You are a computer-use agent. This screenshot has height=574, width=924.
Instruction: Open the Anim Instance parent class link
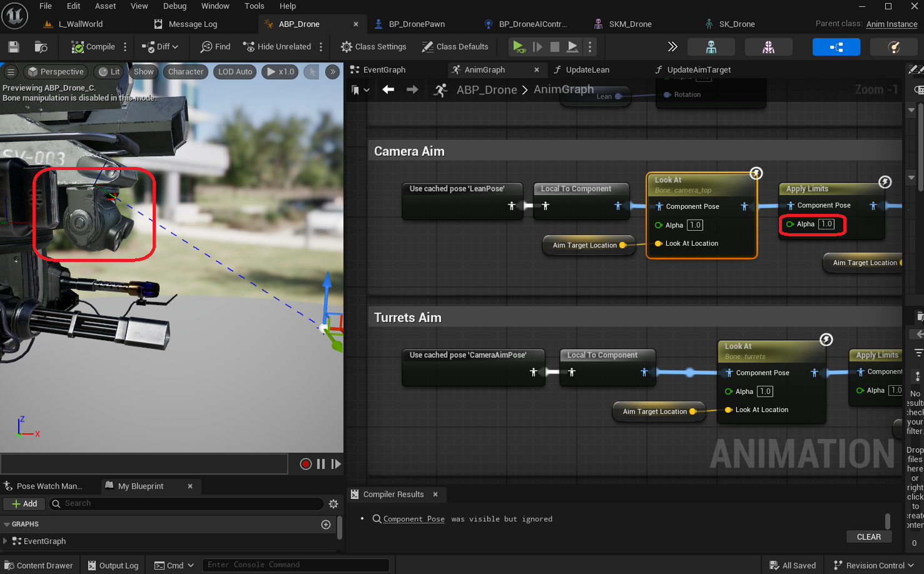pos(891,24)
